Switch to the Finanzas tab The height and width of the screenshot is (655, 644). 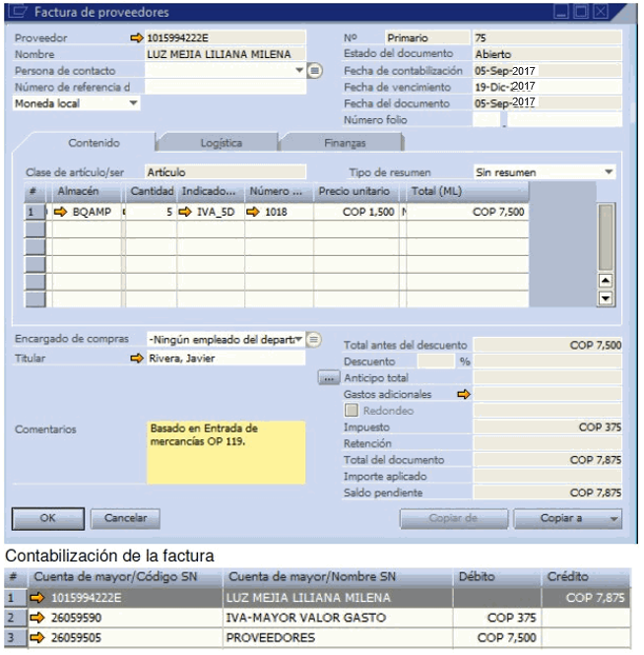(344, 143)
